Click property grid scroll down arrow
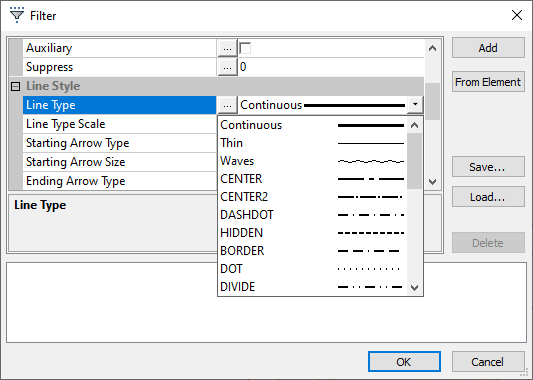This screenshot has width=533, height=380. click(x=432, y=182)
